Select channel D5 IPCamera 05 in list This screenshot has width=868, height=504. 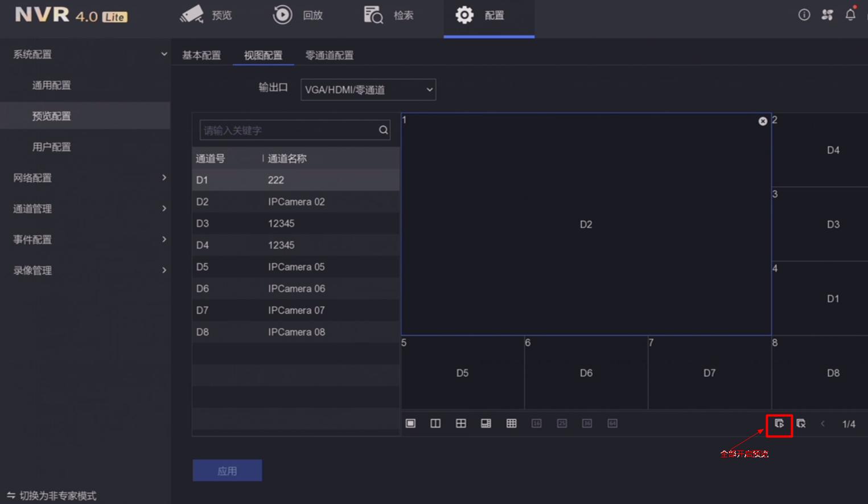[x=296, y=267]
